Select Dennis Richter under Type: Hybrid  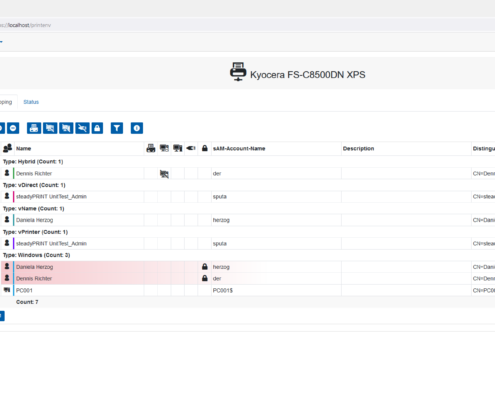pos(34,174)
